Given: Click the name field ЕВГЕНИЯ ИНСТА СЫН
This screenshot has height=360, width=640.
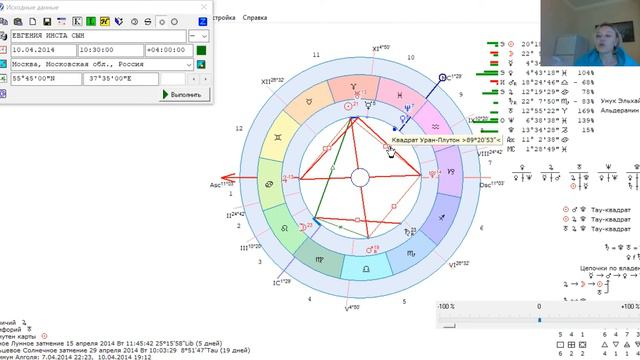Looking at the screenshot, I should click(x=98, y=36).
